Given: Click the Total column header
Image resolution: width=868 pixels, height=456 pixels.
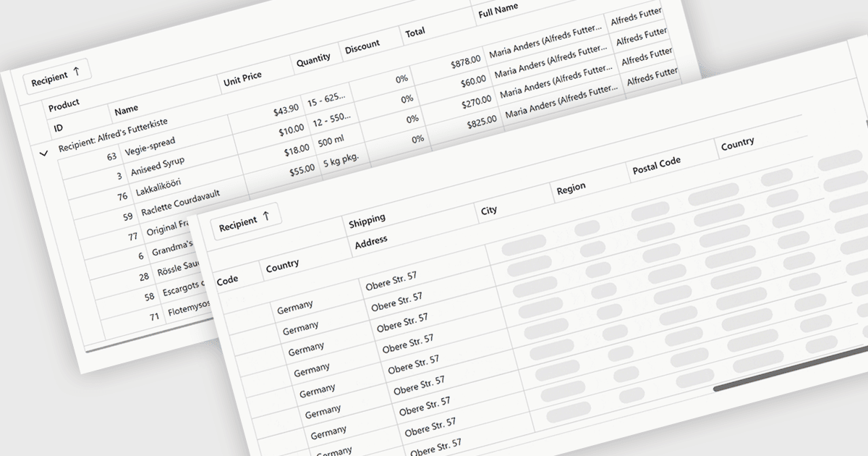Looking at the screenshot, I should (x=415, y=32).
